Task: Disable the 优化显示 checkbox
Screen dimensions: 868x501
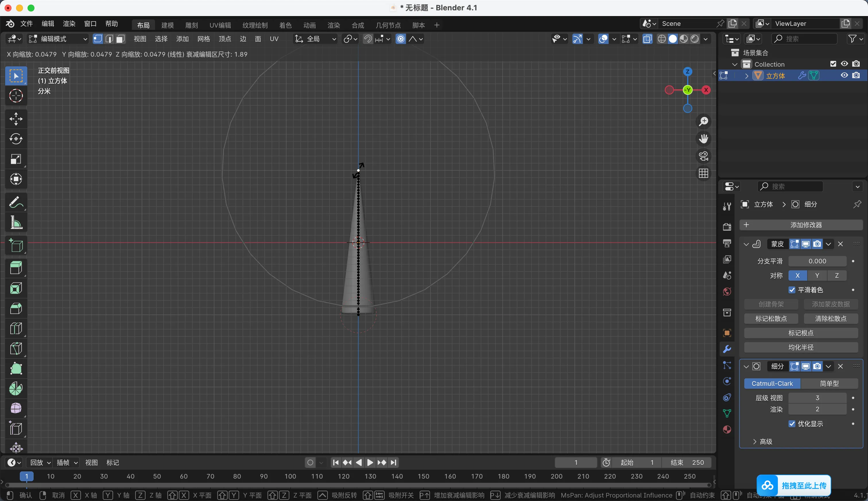Action: tap(792, 423)
